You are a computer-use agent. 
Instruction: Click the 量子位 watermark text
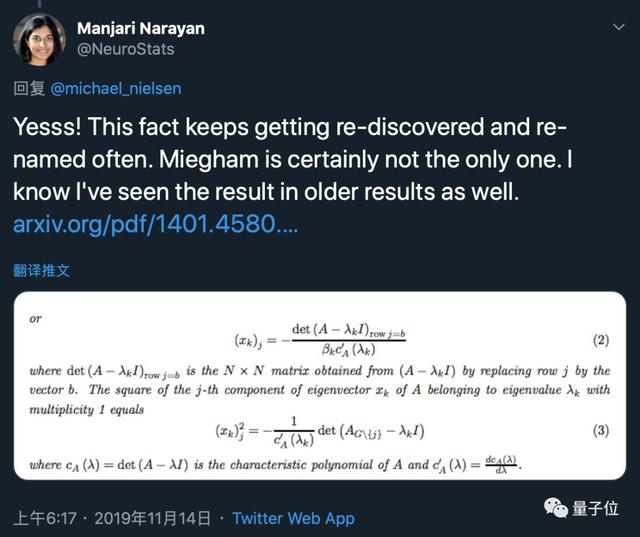pos(597,508)
